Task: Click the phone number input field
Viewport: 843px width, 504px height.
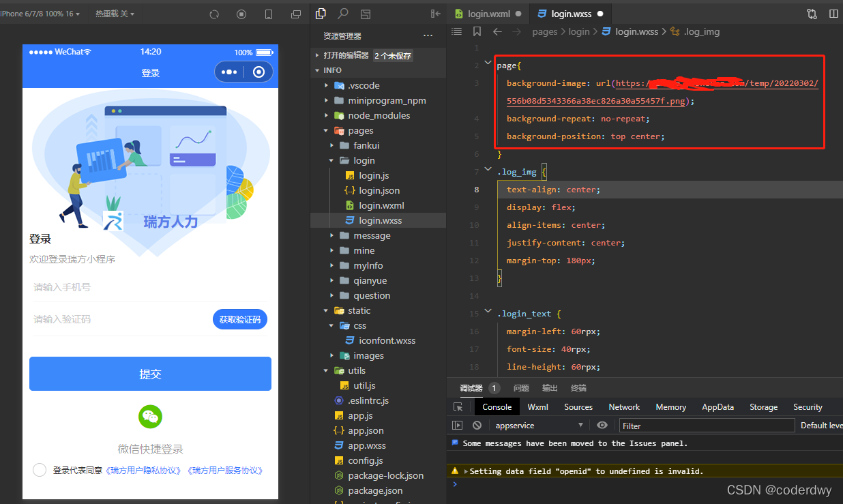Action: coord(150,287)
